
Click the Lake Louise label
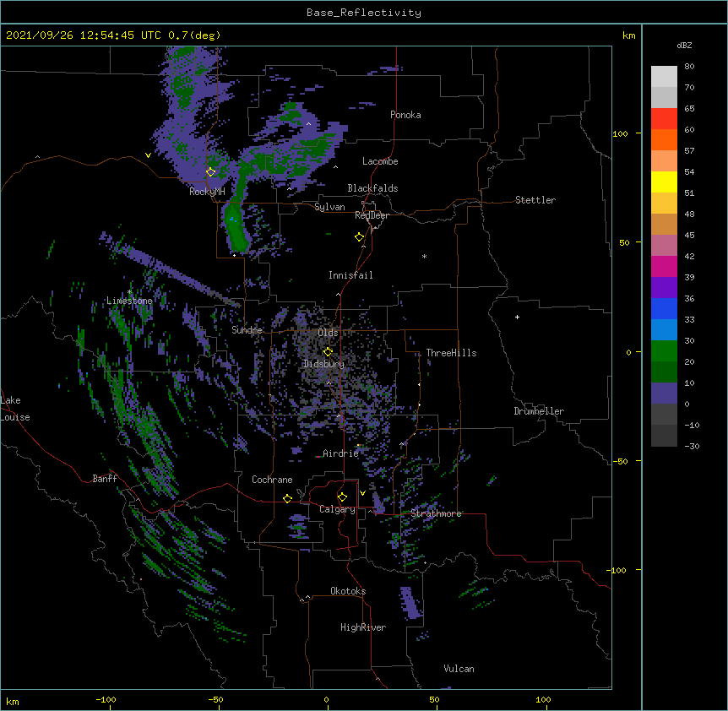[15, 409]
